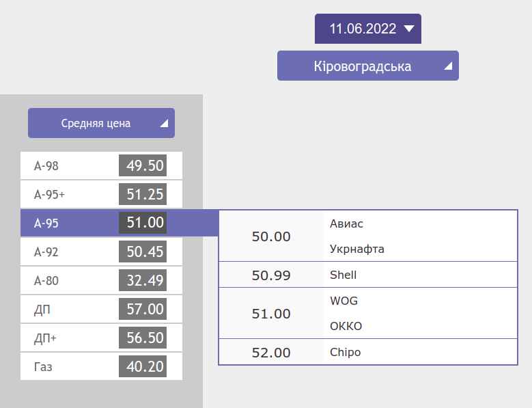
Task: Choose the ДП+ diesel row
Action: pyautogui.click(x=101, y=338)
